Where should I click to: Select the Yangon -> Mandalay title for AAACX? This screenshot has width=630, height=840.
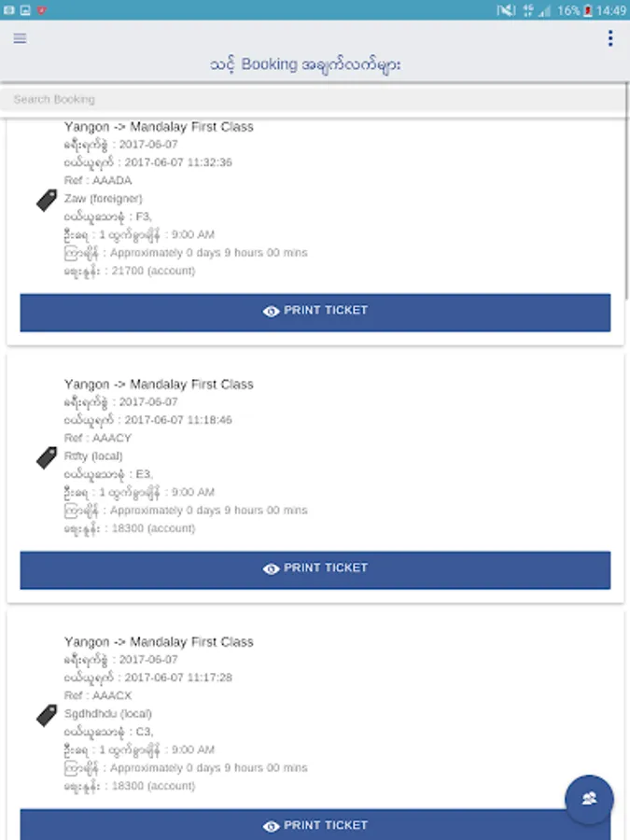coord(159,642)
